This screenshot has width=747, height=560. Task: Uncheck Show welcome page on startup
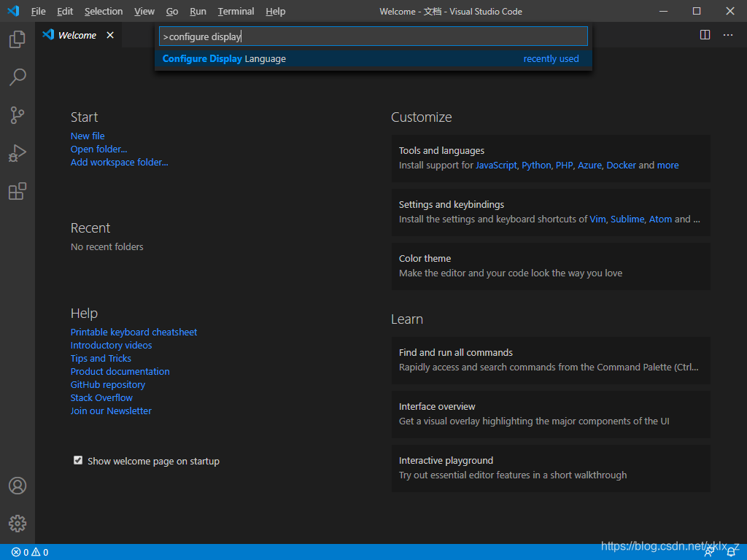point(78,460)
